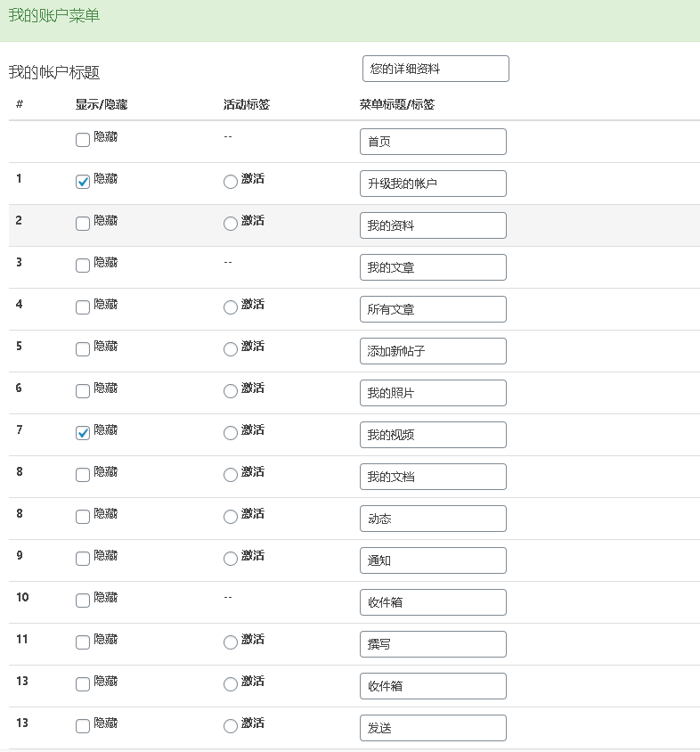Uncheck the 隐藏 checkbox for 我的视频
This screenshot has width=700, height=752.
click(x=83, y=430)
